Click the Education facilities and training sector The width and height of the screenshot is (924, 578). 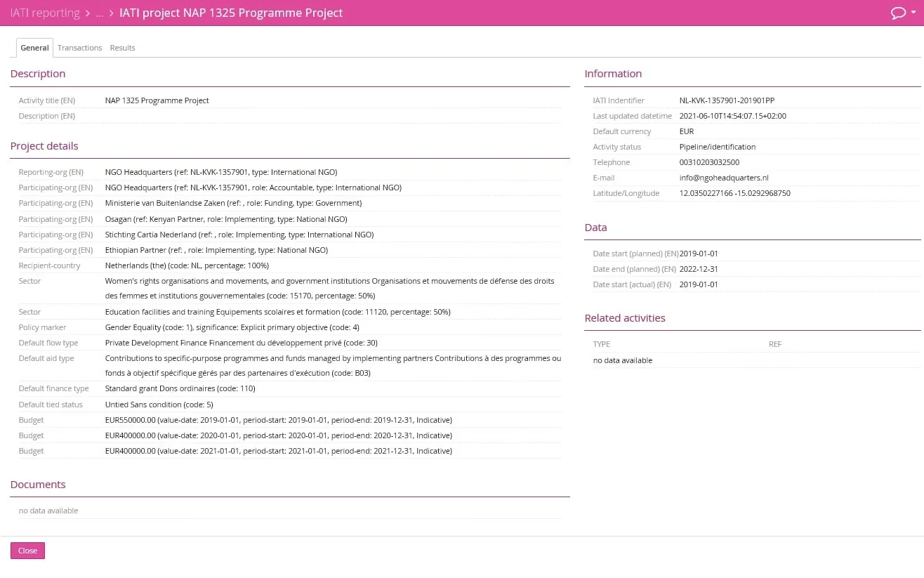[278, 312]
